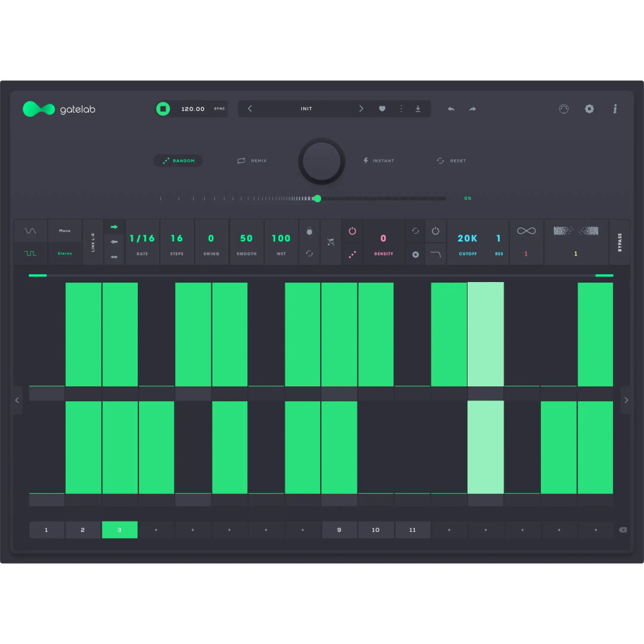Click the redo arrow icon
The height and width of the screenshot is (644, 644).
[x=473, y=109]
